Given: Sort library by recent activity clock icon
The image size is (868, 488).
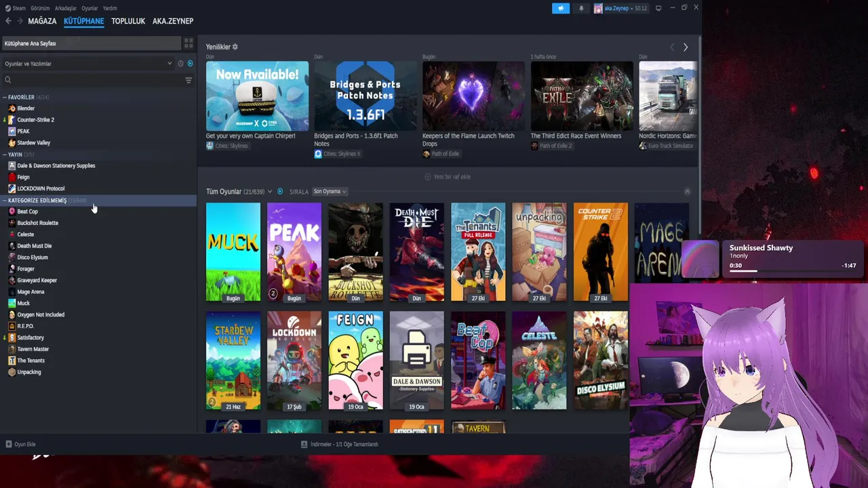Looking at the screenshot, I should click(180, 63).
